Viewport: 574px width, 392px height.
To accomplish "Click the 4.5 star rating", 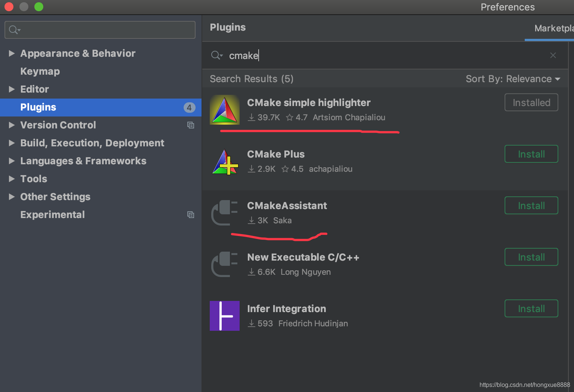I will point(293,169).
